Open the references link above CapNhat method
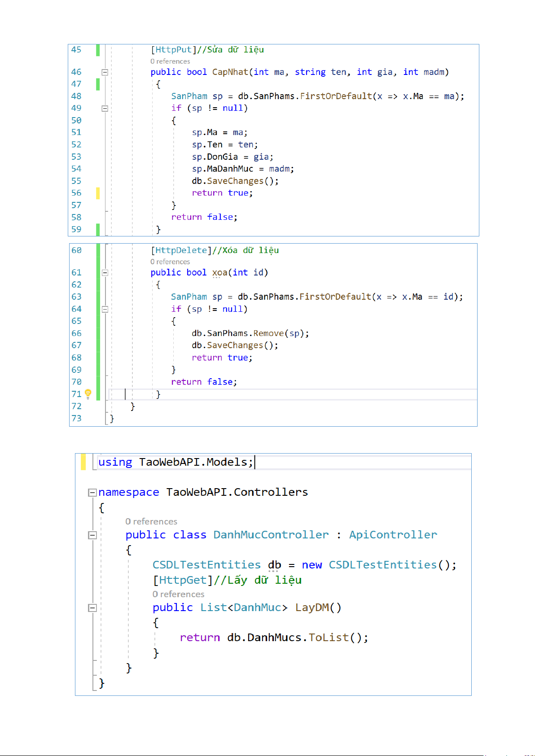This screenshot has width=535, height=756. pos(170,61)
